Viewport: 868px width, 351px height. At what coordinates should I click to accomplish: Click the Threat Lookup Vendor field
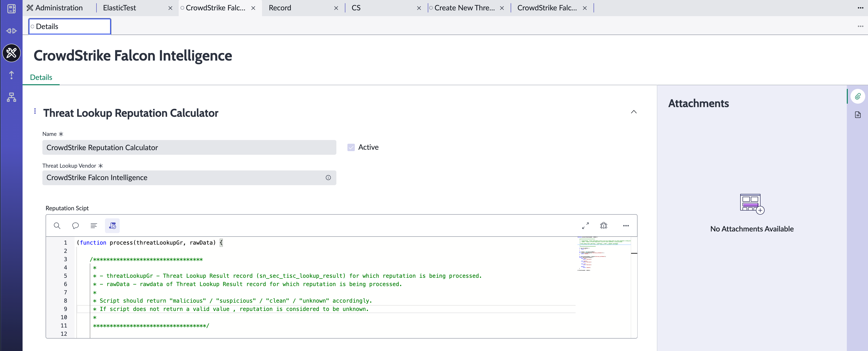pyautogui.click(x=189, y=178)
